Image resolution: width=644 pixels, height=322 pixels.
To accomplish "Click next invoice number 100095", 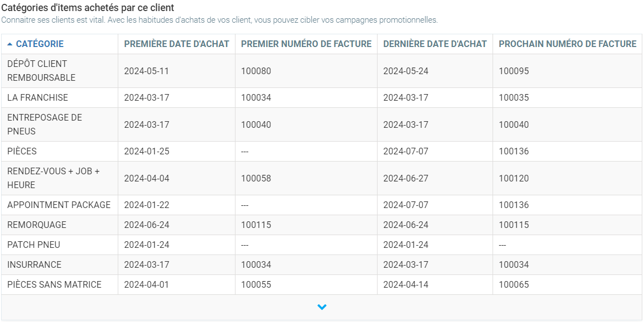I will (514, 71).
